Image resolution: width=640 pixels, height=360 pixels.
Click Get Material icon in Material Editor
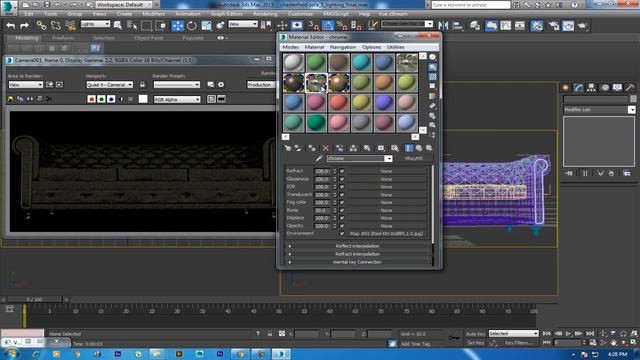tap(288, 148)
